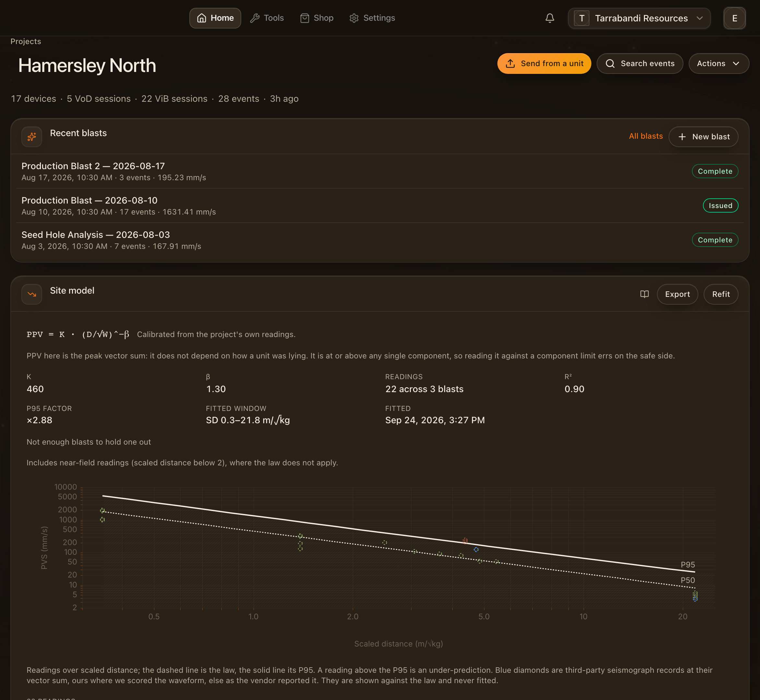Expand the Tarrabandi Resources organization dropdown

[639, 18]
